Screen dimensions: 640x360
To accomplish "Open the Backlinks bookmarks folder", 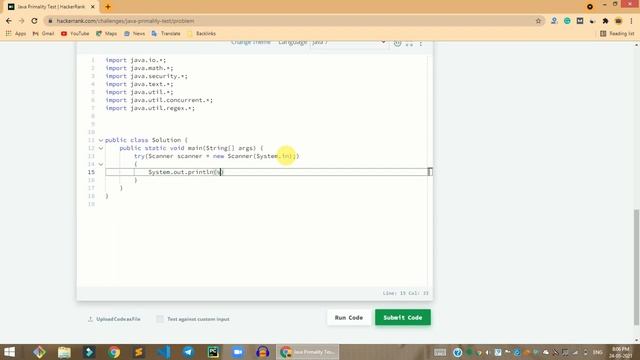I will tap(201, 33).
